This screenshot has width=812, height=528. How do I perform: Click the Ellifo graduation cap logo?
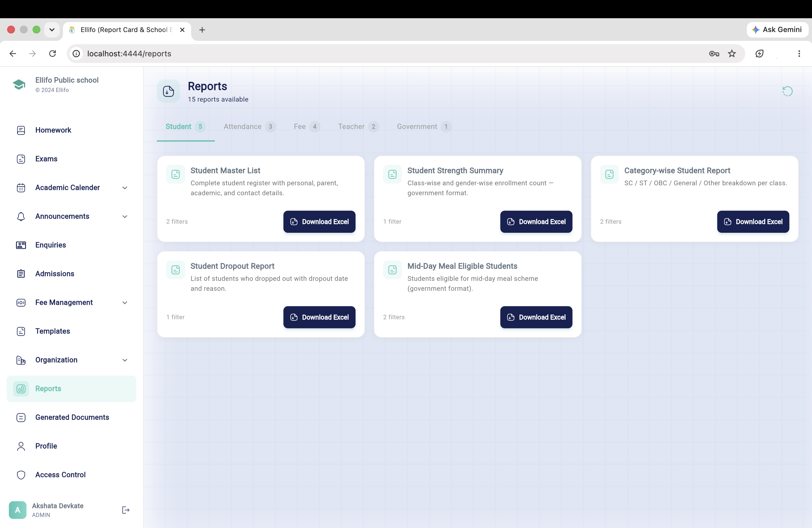(x=19, y=84)
